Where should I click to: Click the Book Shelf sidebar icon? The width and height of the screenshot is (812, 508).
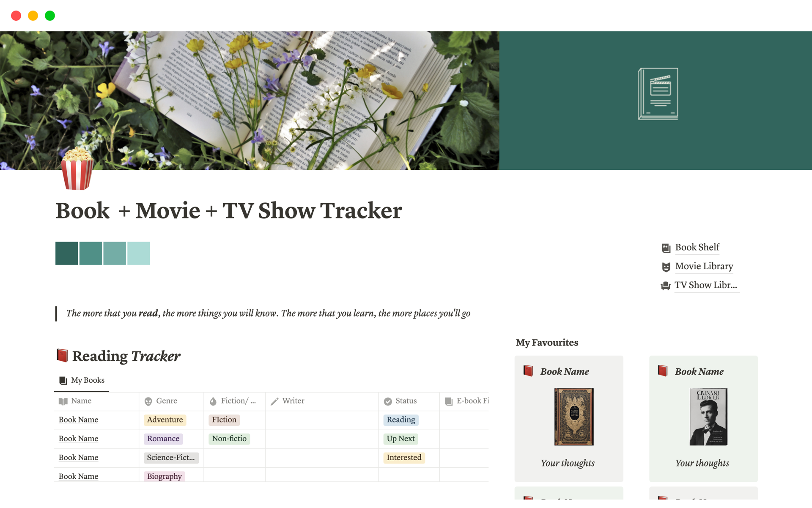(x=665, y=246)
